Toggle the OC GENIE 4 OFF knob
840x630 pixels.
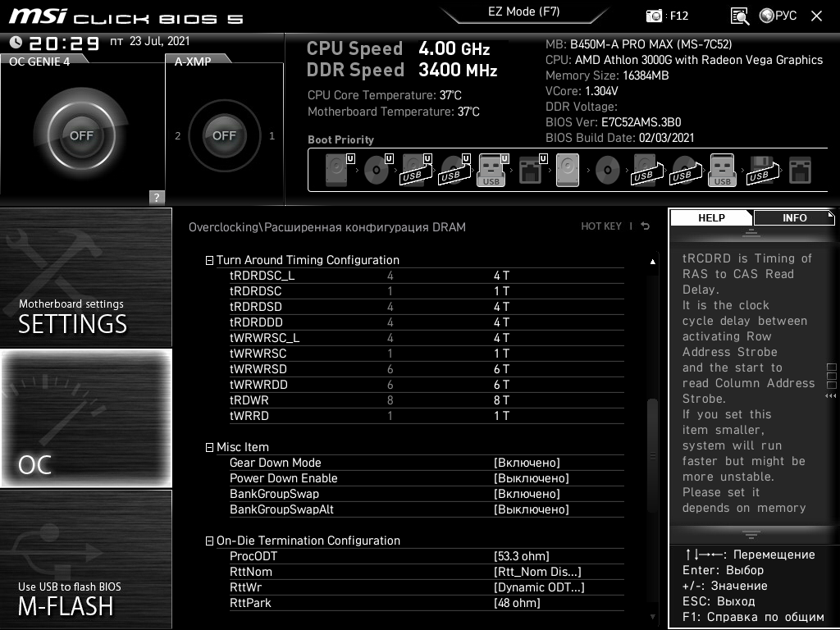(x=81, y=135)
